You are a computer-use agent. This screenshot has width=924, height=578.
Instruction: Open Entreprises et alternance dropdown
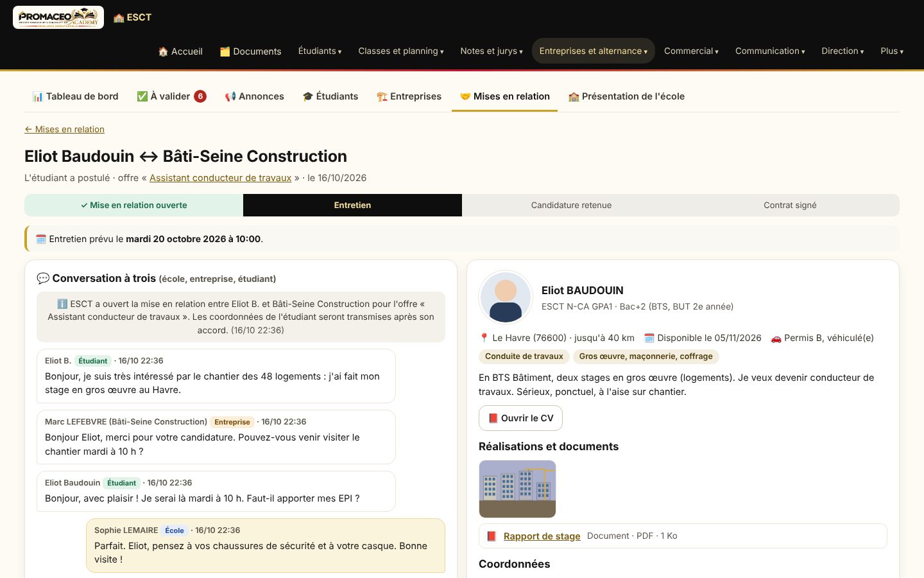[594, 51]
